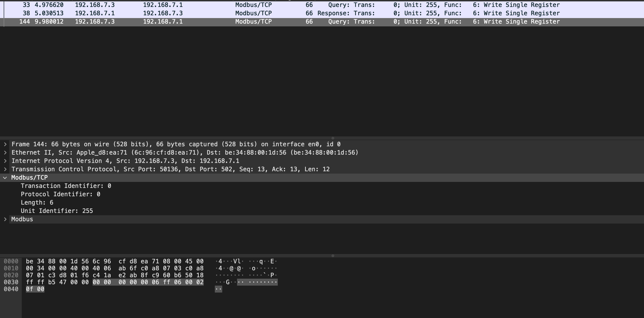Select the Unit Identifier: 255 field
This screenshot has width=644, height=318.
57,211
